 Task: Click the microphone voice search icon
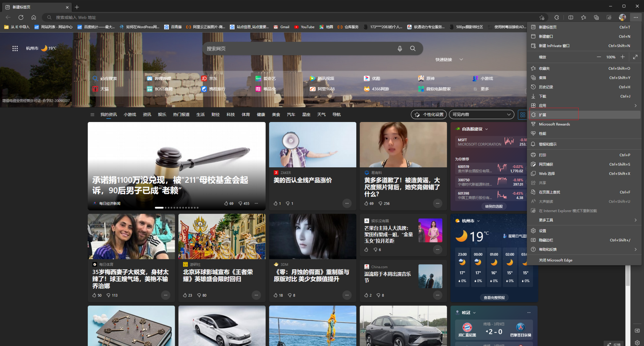click(400, 49)
